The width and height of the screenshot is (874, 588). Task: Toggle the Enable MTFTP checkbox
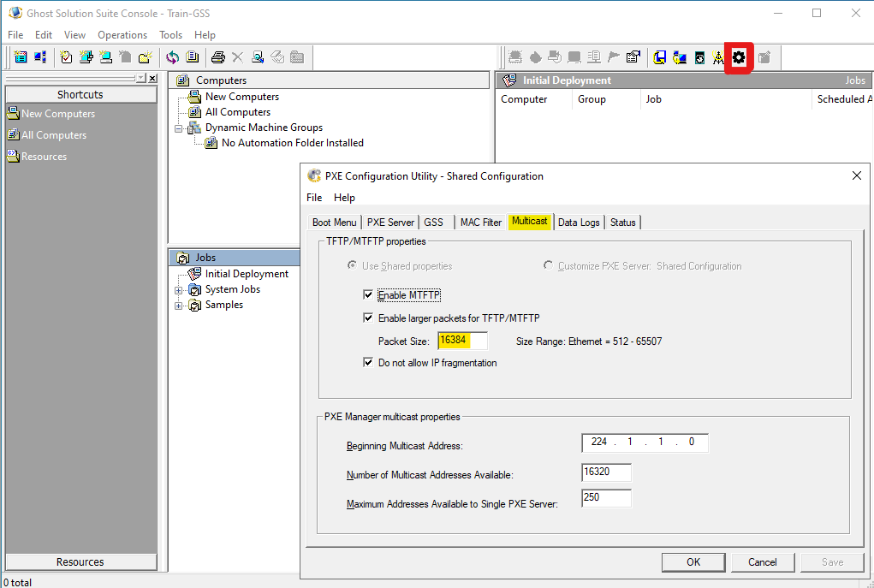click(368, 295)
